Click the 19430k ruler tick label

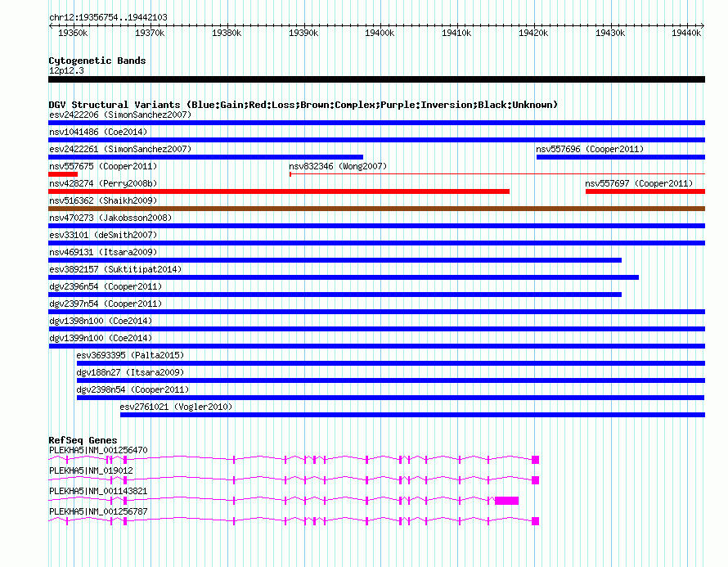click(610, 33)
